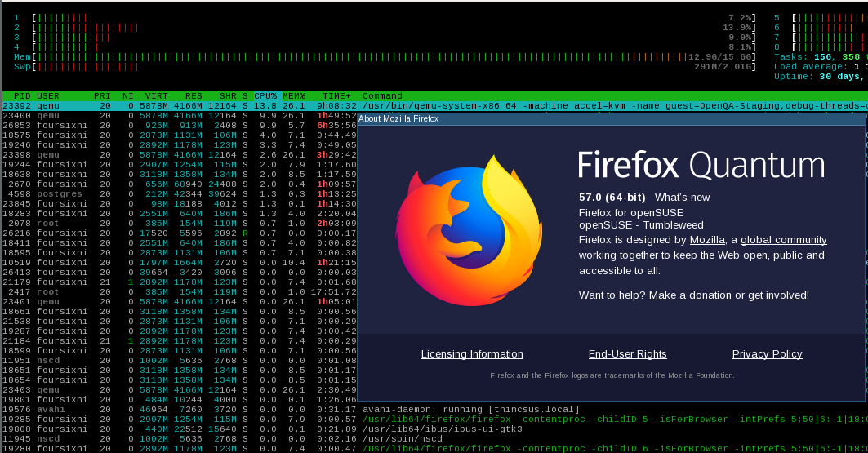868x453 pixels.
Task: Sort htop by USER column header
Action: 48,96
